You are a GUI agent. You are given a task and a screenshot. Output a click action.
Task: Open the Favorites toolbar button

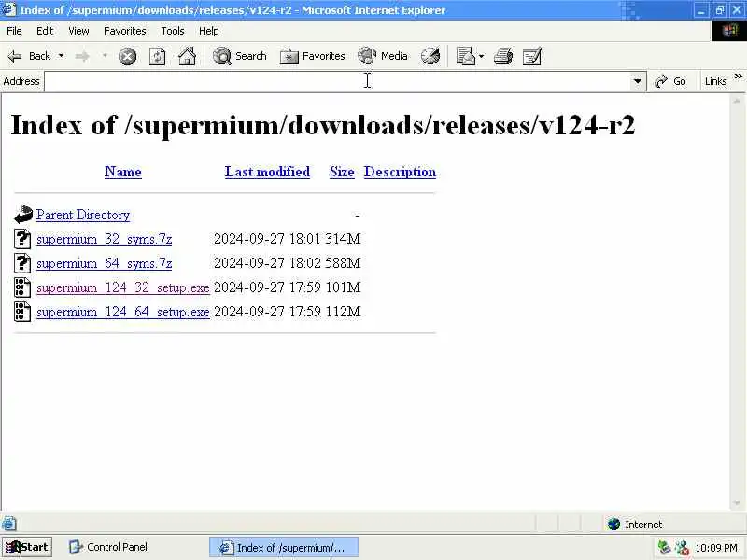[x=313, y=56]
